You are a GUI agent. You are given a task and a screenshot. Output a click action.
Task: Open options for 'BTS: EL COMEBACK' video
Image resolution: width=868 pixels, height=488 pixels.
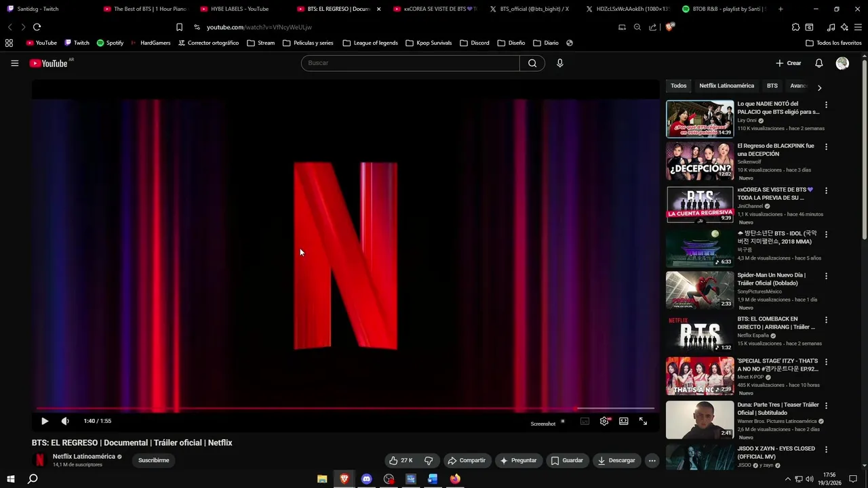click(x=826, y=320)
